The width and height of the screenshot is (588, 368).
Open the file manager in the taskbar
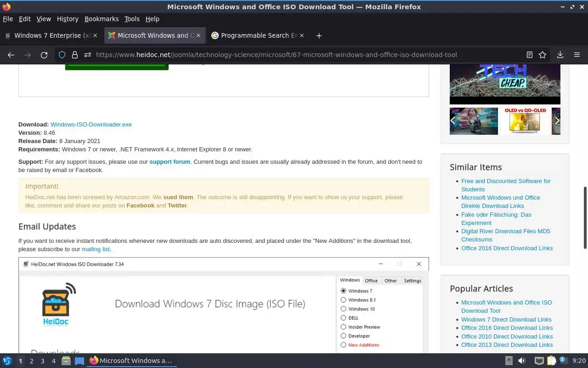(x=66, y=361)
